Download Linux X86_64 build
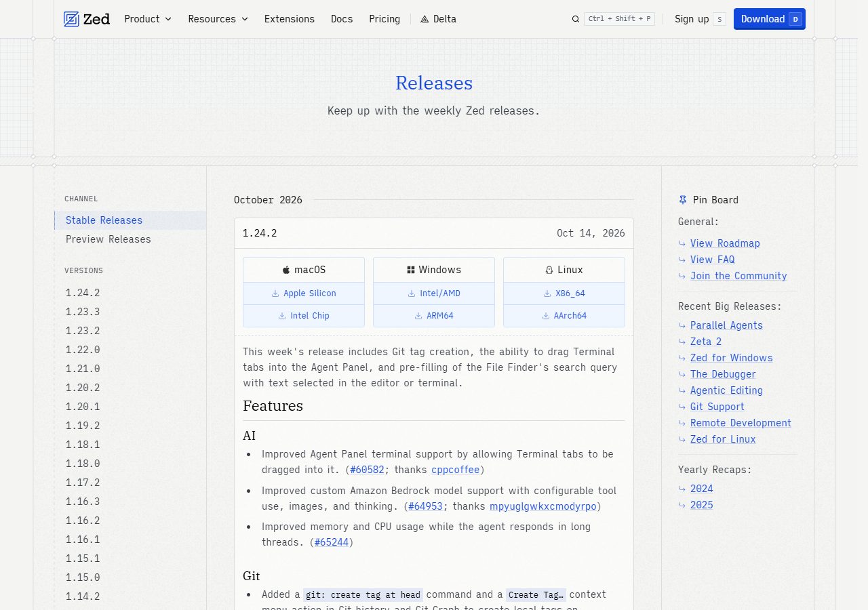This screenshot has height=610, width=868. [x=564, y=293]
